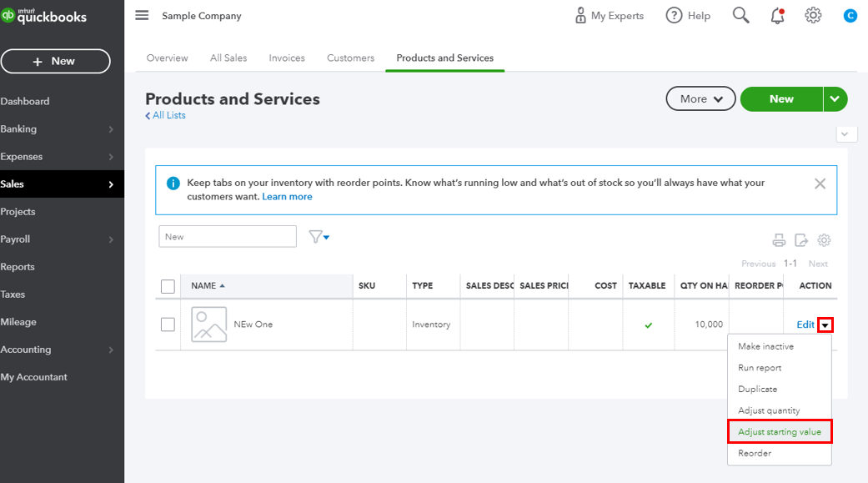The height and width of the screenshot is (483, 868).
Task: Switch to the Invoices tab
Action: [x=287, y=58]
